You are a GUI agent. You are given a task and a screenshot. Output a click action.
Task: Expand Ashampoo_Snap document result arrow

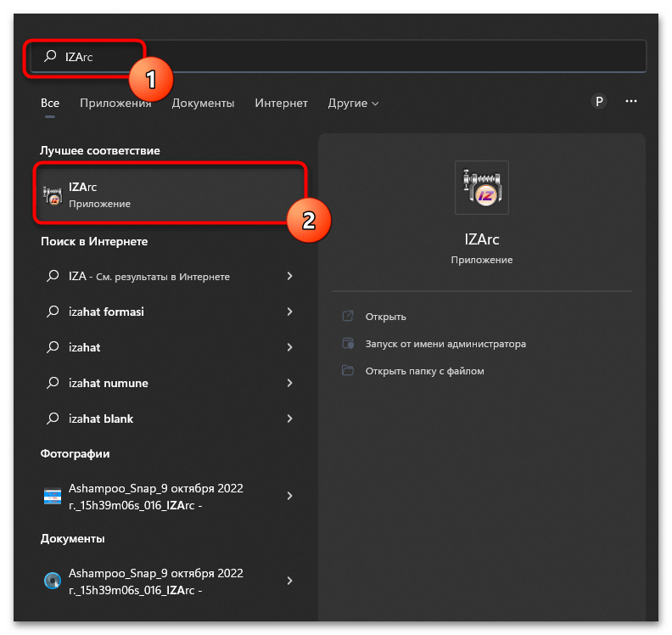tap(289, 581)
